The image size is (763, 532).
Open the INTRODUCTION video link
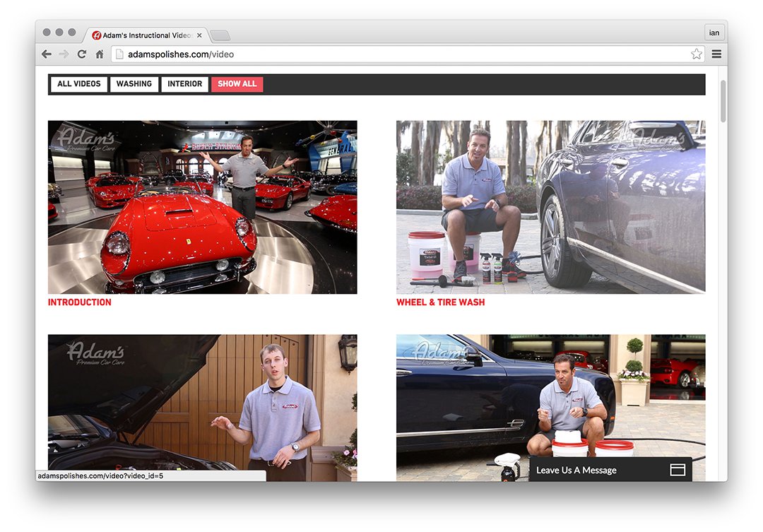coord(80,302)
